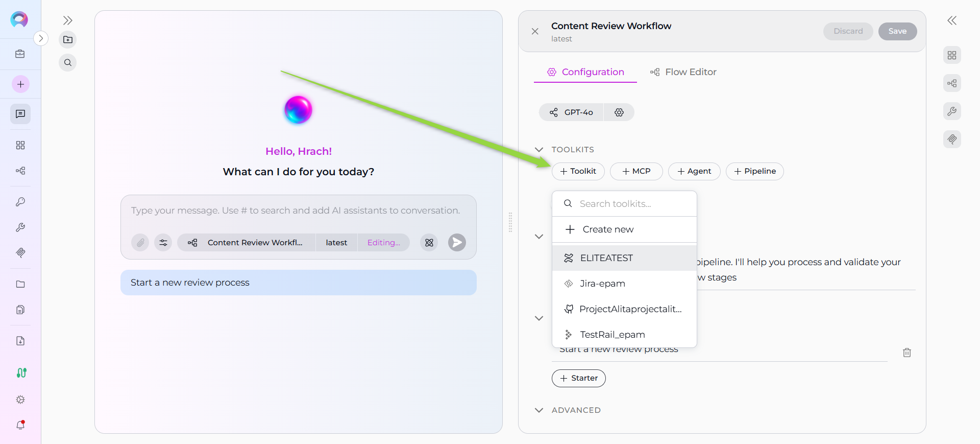Select the GPT-4o model selector
This screenshot has width=980, height=444.
pos(572,112)
